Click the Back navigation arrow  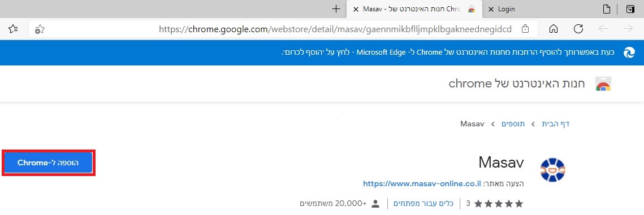point(603,29)
